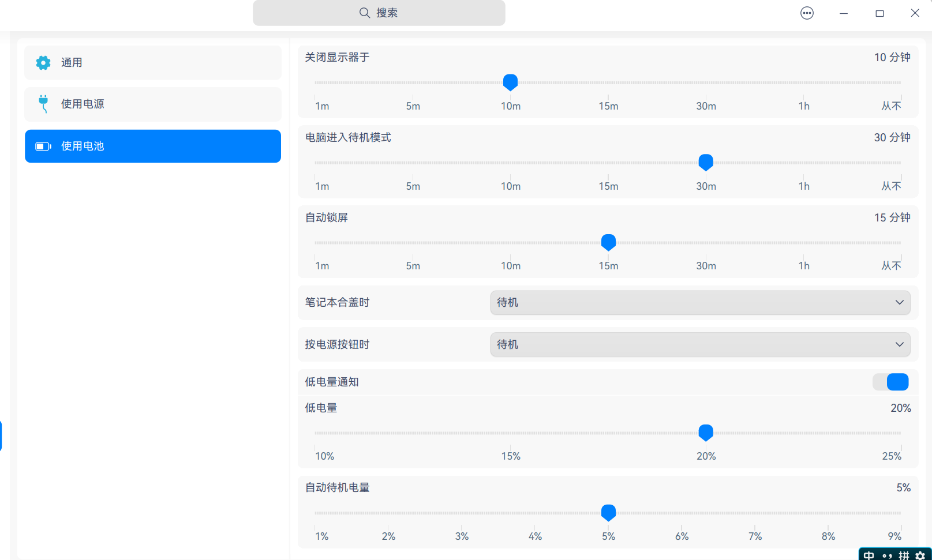Screen dimensions: 932x560
Task: Click the 15 分钟 value label
Action: [x=892, y=217]
